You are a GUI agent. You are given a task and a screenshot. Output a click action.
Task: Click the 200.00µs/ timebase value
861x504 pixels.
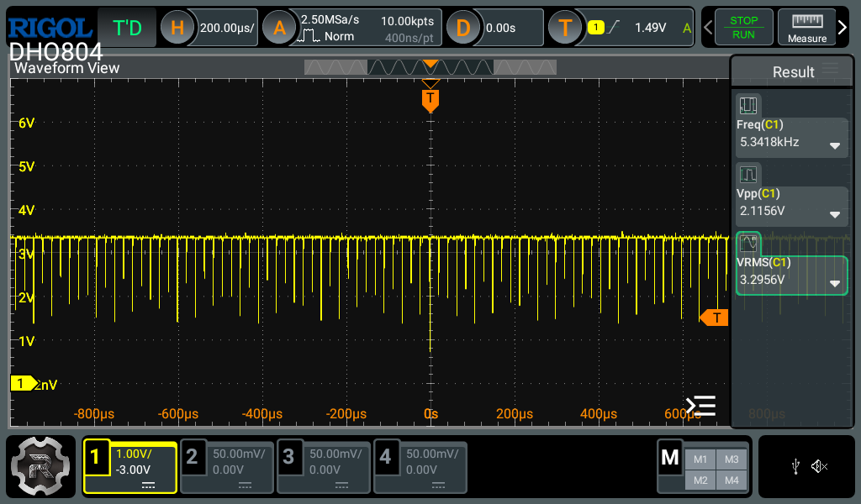tap(227, 28)
